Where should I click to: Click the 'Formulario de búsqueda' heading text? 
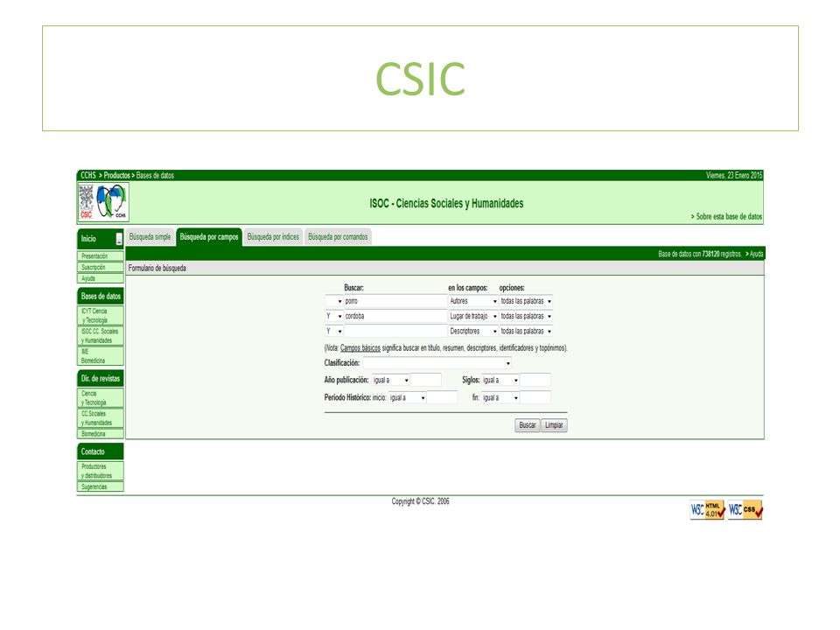pos(157,269)
